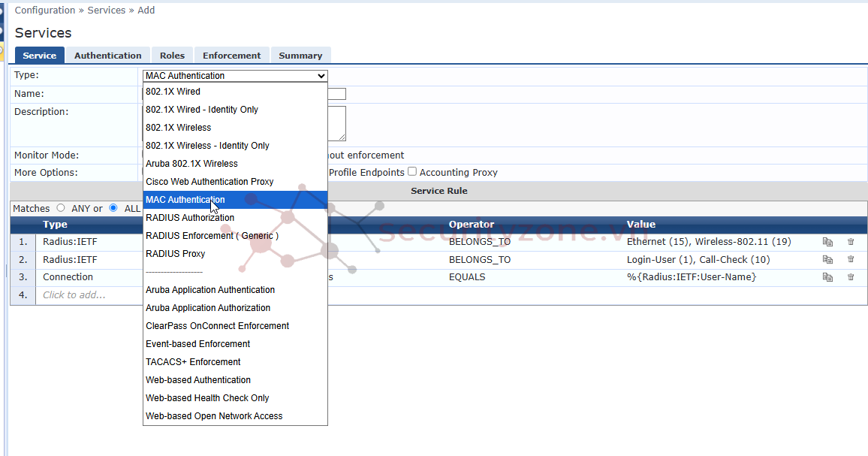Switch to the Authentication tab
This screenshot has height=456, width=868.
point(107,56)
